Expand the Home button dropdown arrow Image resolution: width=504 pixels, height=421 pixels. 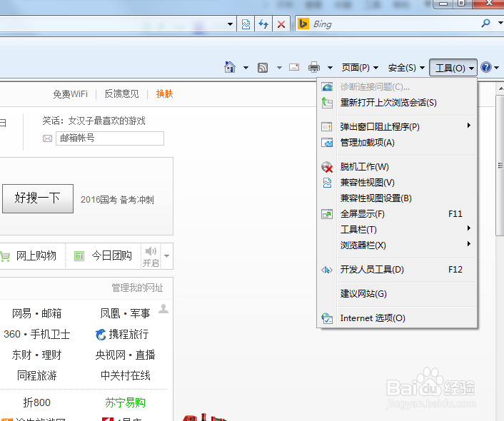[x=246, y=68]
